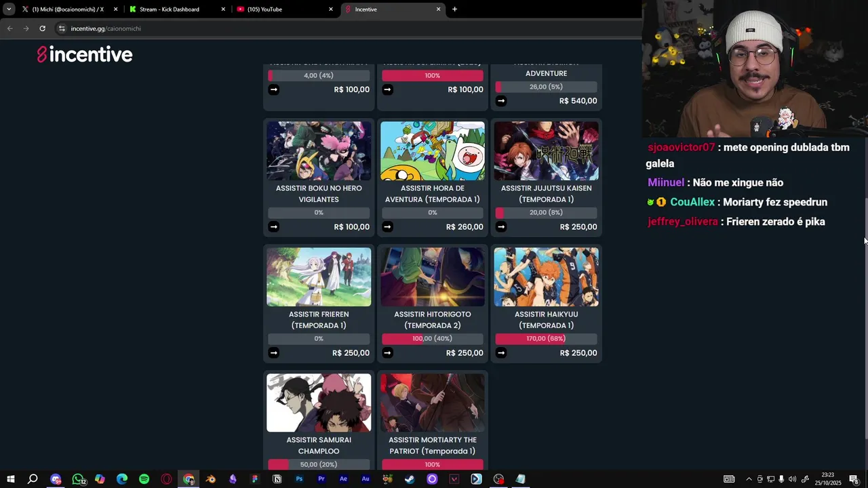Open the Windows notification center
Screen dimensions: 868x488
click(854, 479)
